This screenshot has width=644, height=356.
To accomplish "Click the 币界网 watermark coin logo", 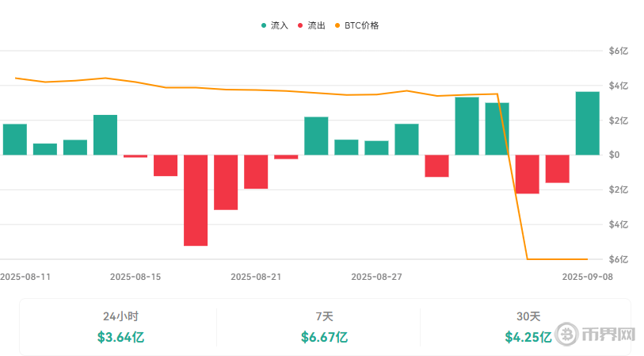I will (568, 334).
